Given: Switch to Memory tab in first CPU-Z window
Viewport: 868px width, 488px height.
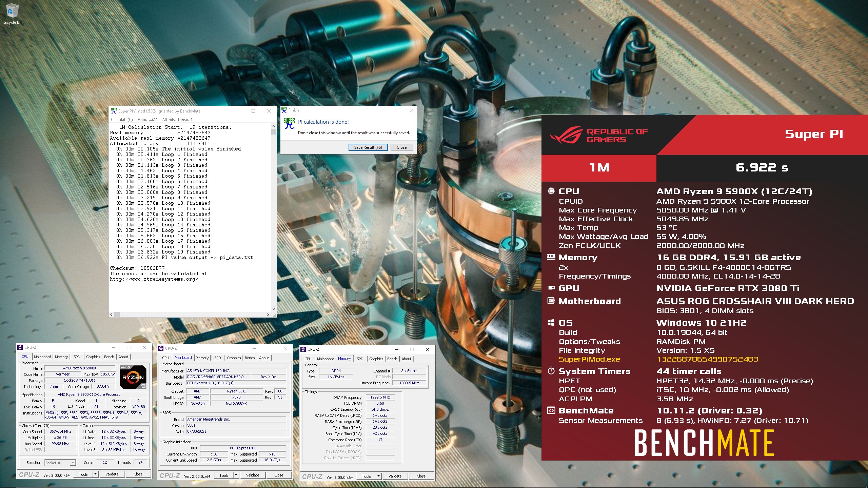Looking at the screenshot, I should 61,357.
